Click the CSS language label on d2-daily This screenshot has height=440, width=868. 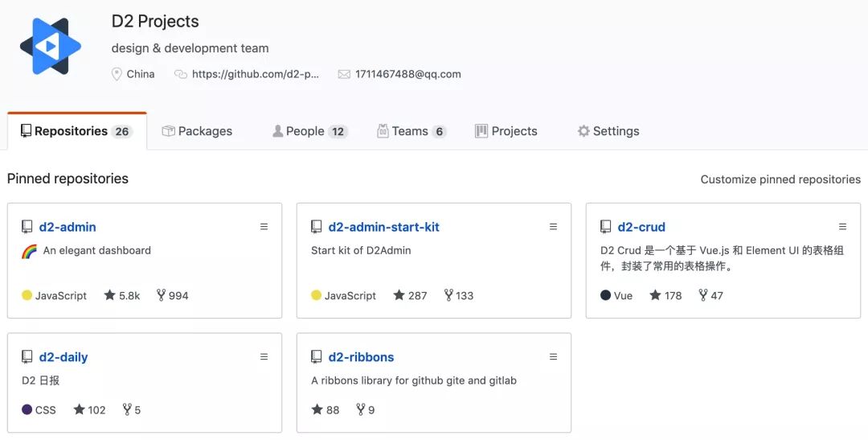[x=45, y=410]
